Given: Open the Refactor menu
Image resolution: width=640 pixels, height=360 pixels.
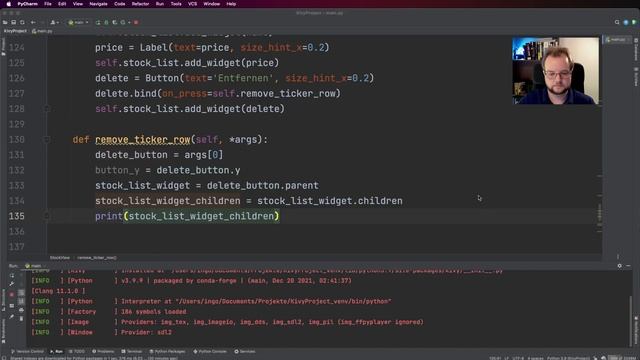Looking at the screenshot, I should pos(140,4).
